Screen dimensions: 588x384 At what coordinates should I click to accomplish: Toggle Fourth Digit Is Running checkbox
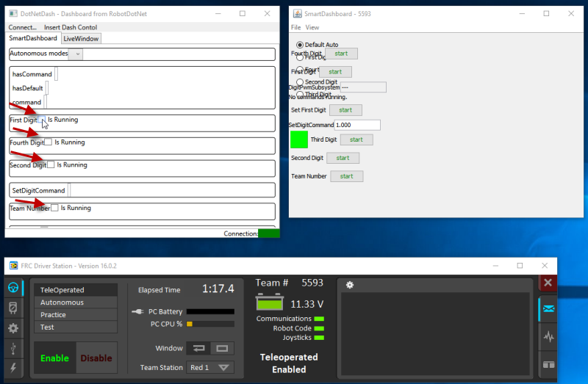[x=49, y=142]
